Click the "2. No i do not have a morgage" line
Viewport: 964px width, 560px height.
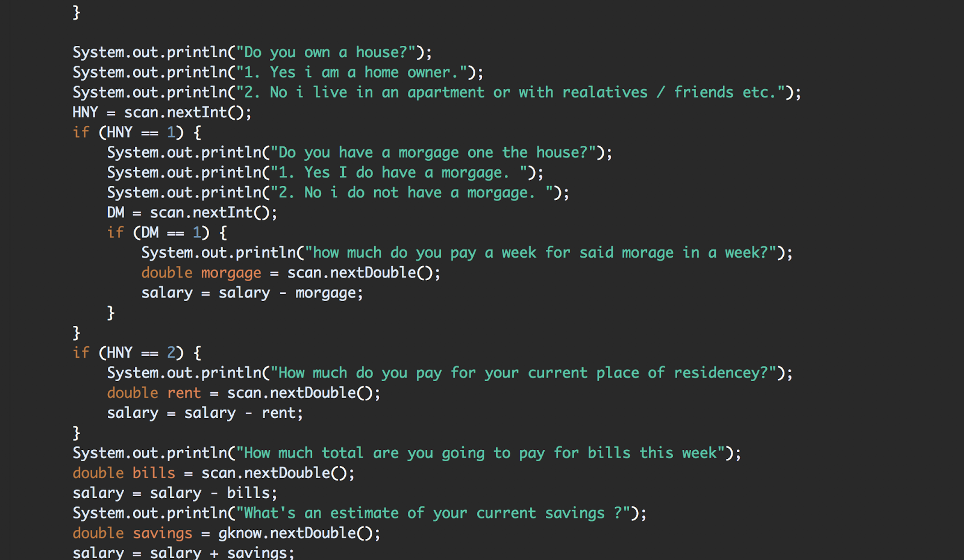tap(338, 193)
